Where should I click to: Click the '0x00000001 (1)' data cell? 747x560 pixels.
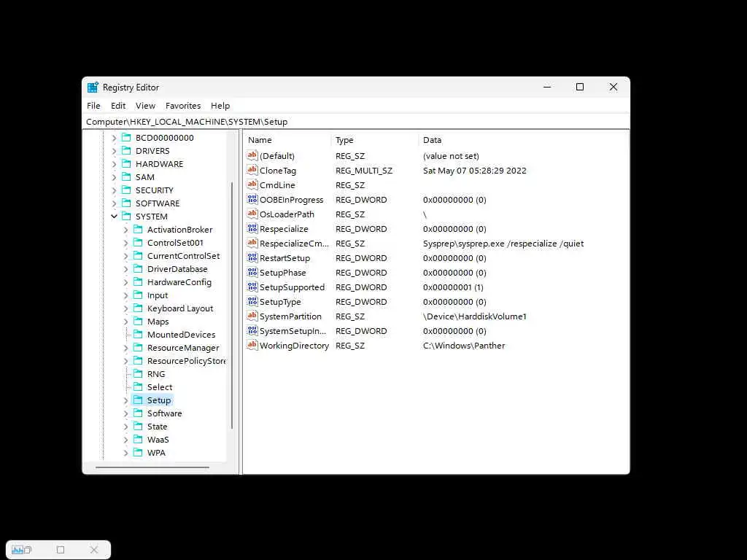[453, 287]
